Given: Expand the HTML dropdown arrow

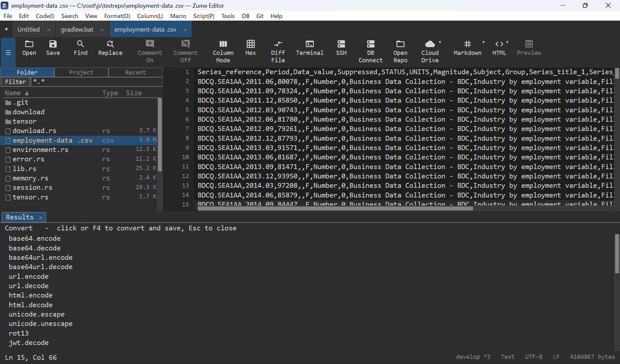Looking at the screenshot, I should click(x=507, y=42).
